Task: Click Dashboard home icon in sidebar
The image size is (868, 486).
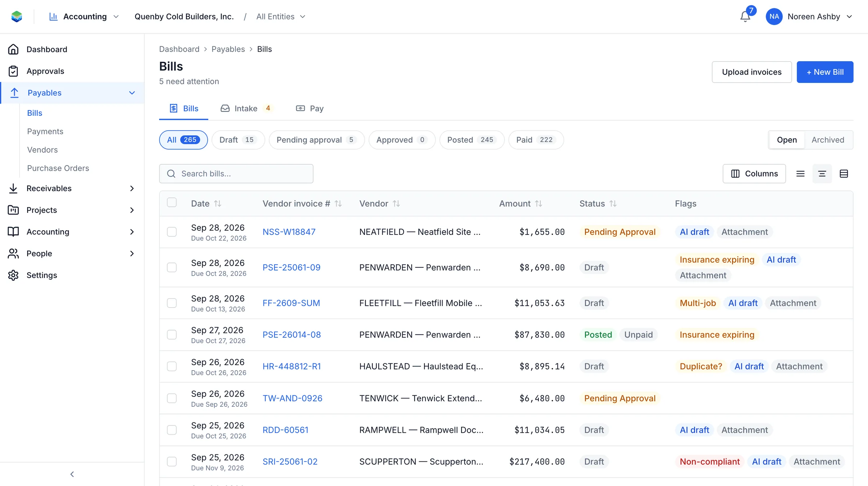Action: click(x=13, y=49)
